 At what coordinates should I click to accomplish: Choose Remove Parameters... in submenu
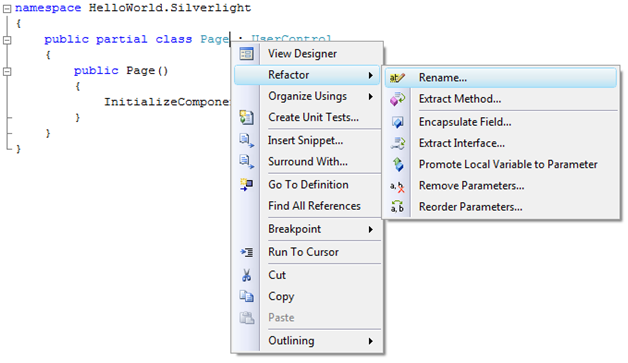coord(501,186)
